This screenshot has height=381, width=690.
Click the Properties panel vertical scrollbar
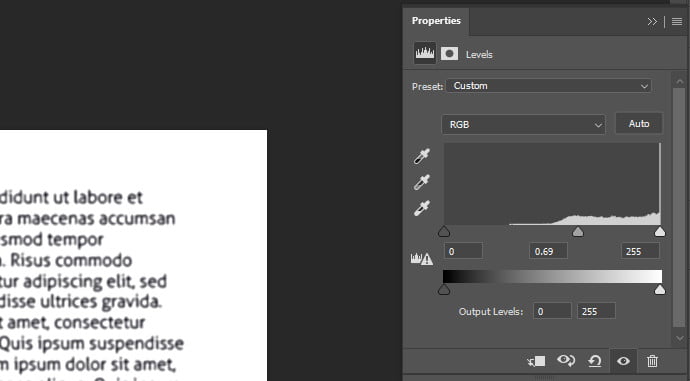[x=679, y=207]
